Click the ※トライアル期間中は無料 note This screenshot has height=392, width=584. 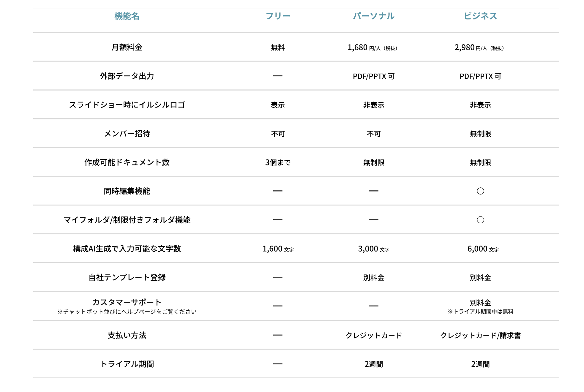(480, 312)
